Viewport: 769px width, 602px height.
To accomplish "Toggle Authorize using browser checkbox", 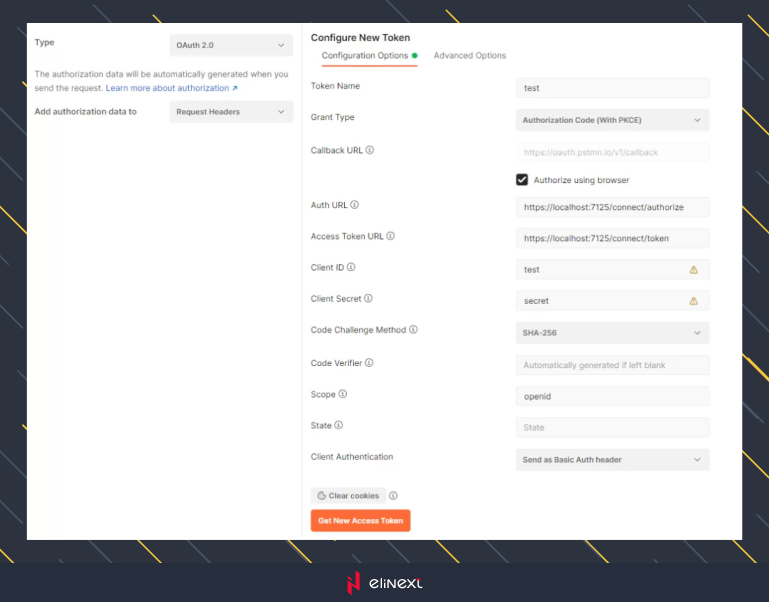I will [x=522, y=180].
